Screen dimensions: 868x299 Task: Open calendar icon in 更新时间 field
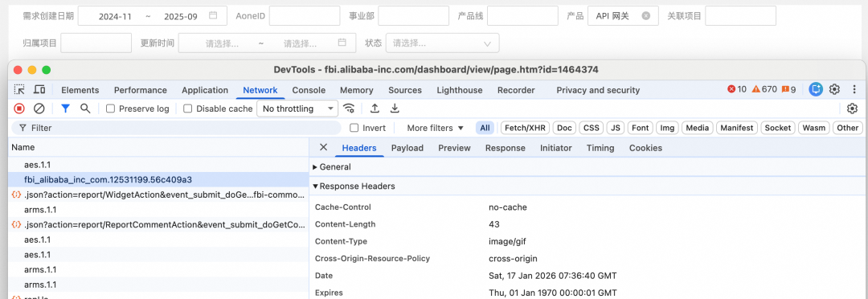click(x=342, y=43)
